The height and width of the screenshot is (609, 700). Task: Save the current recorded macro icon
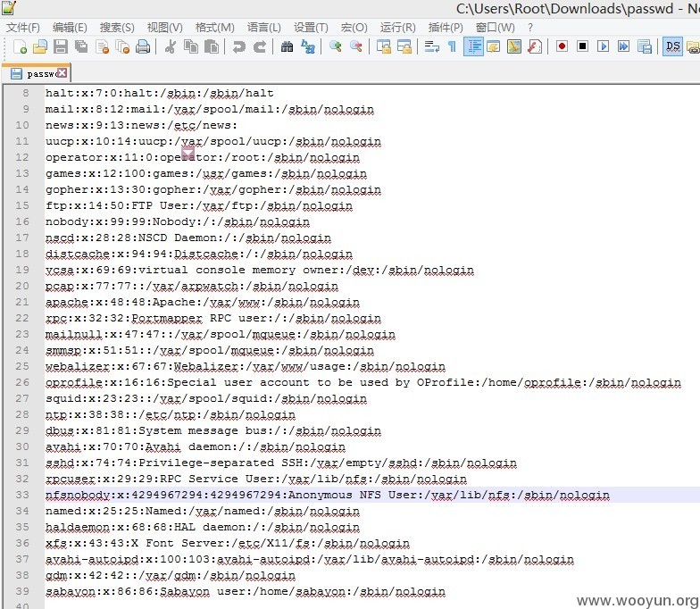pyautogui.click(x=645, y=46)
